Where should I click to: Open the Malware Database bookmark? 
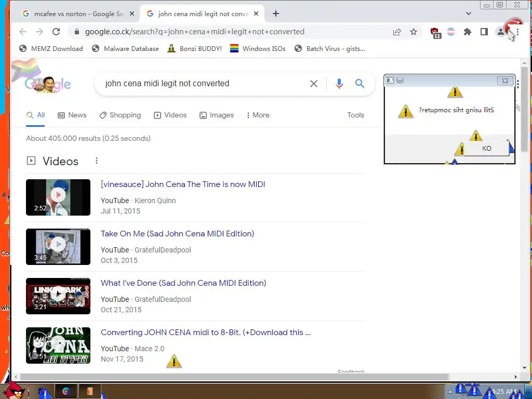tap(125, 48)
